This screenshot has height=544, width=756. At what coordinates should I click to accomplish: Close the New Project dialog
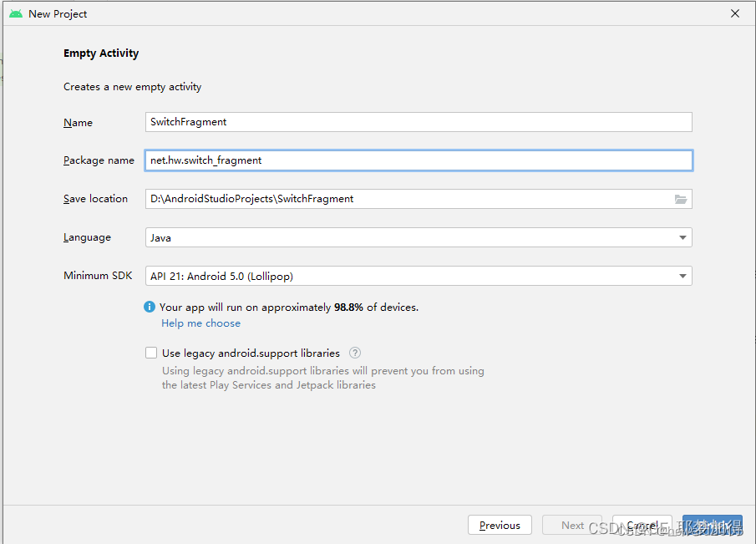coord(735,13)
